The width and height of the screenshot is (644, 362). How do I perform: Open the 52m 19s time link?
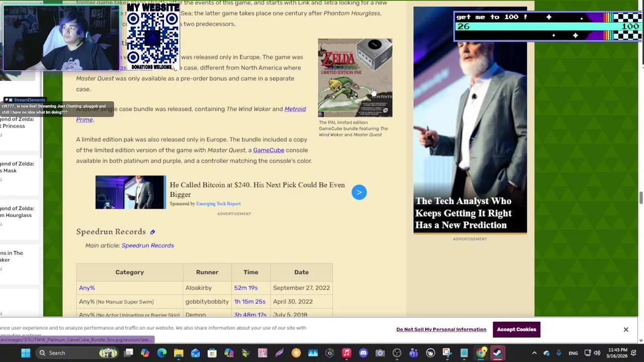[246, 288]
